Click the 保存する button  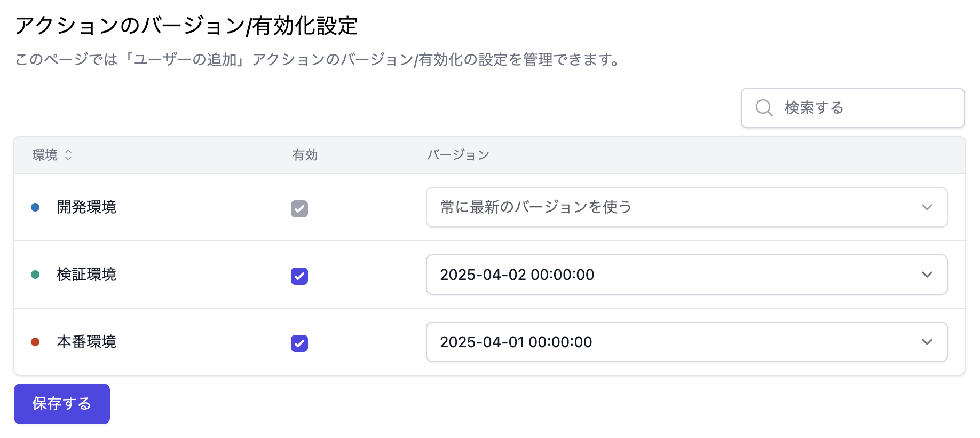coord(61,404)
